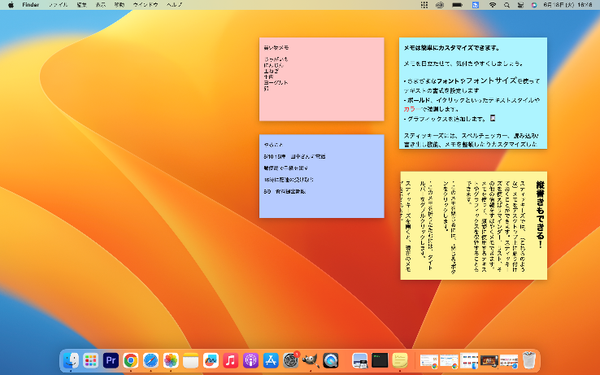Click the heading of the pink shopping note
The image size is (600, 375).
click(276, 48)
